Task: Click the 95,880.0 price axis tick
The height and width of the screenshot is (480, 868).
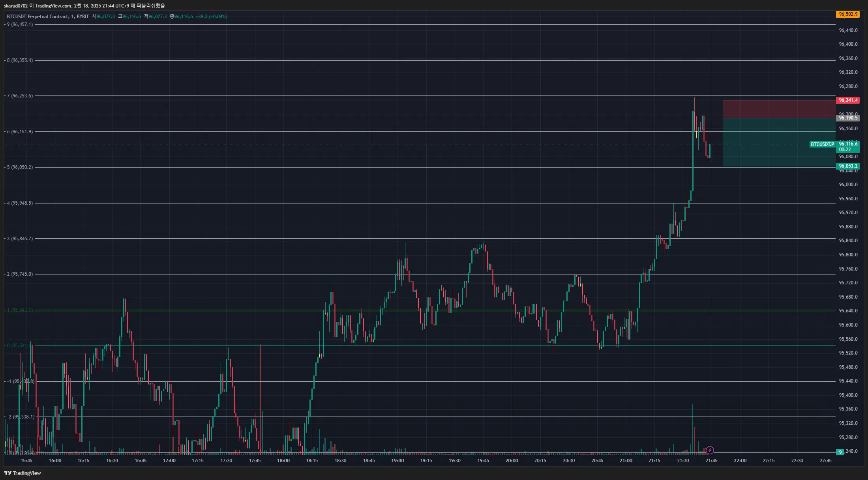Action: point(848,227)
